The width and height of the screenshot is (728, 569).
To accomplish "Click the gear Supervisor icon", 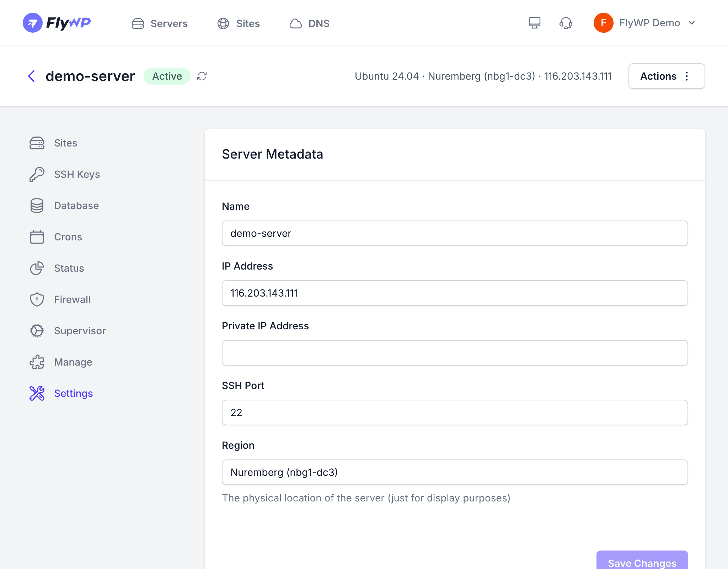I will [37, 331].
